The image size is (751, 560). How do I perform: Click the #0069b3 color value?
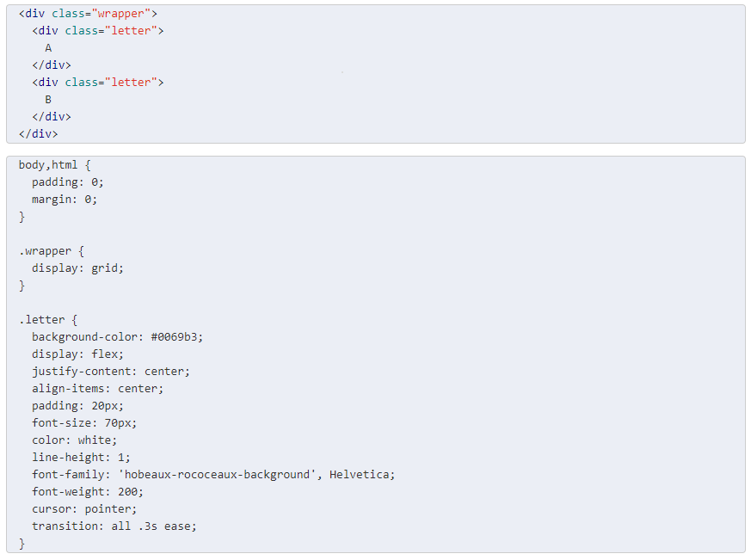pos(175,337)
